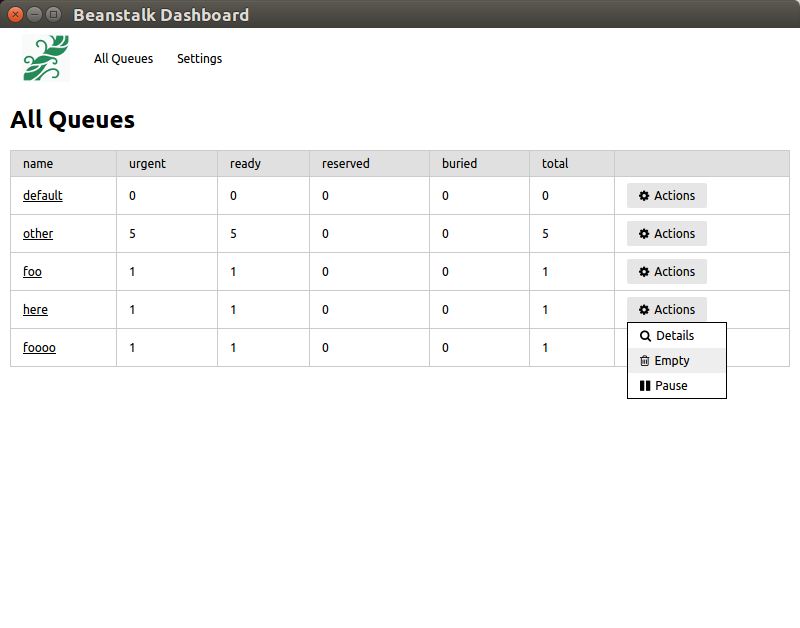Click reserved value 0 in here row

325,310
